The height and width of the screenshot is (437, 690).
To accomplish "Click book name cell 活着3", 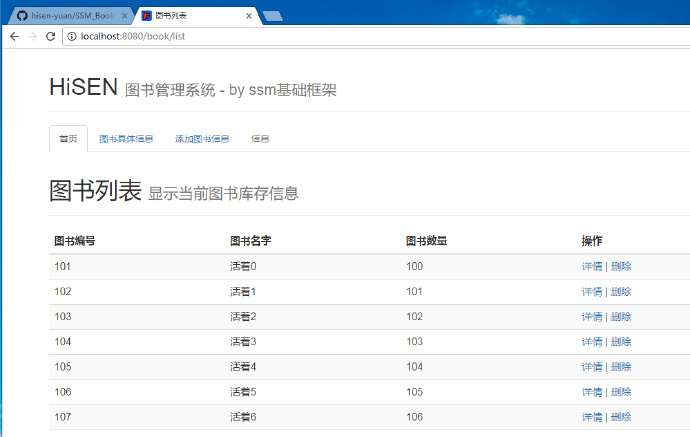I will tap(243, 342).
